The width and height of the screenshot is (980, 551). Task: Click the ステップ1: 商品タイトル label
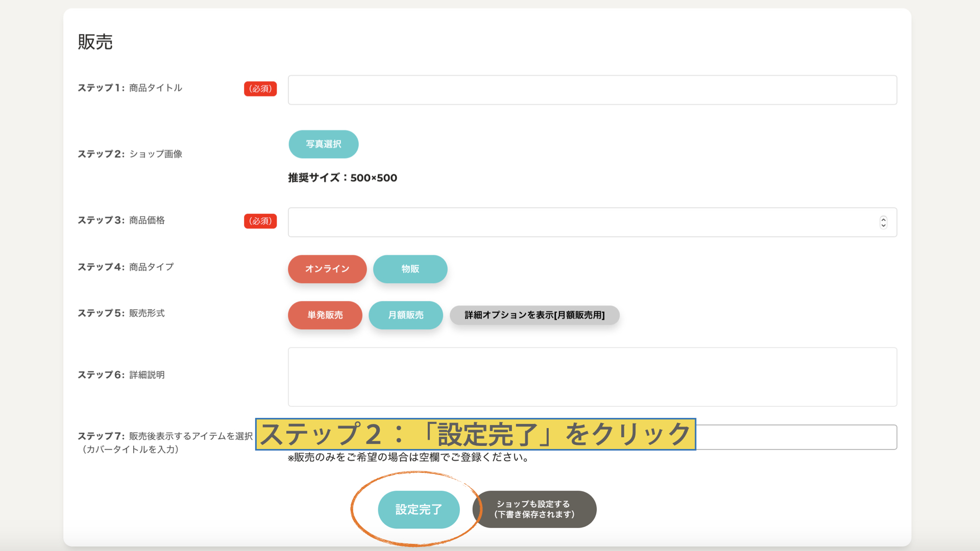pos(130,88)
